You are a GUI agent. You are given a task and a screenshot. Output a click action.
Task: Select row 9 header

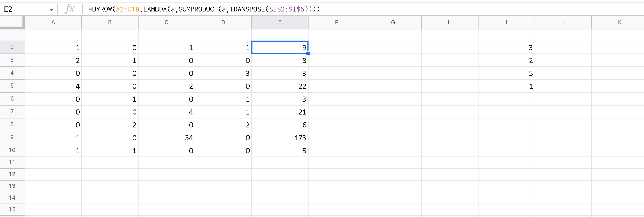coord(12,137)
